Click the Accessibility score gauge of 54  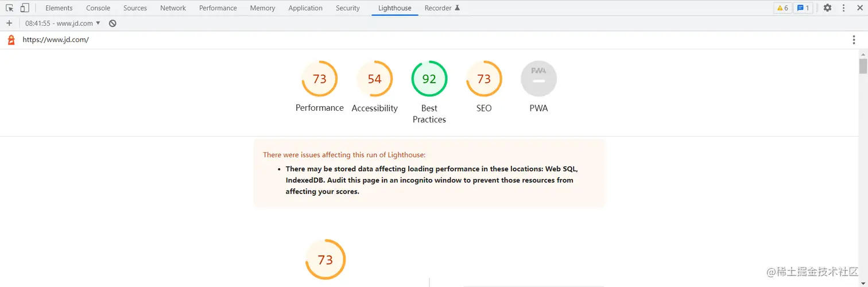point(375,79)
